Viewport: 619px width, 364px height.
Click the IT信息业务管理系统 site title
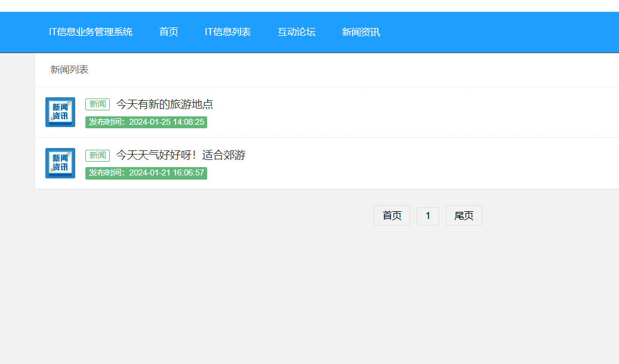tap(91, 32)
